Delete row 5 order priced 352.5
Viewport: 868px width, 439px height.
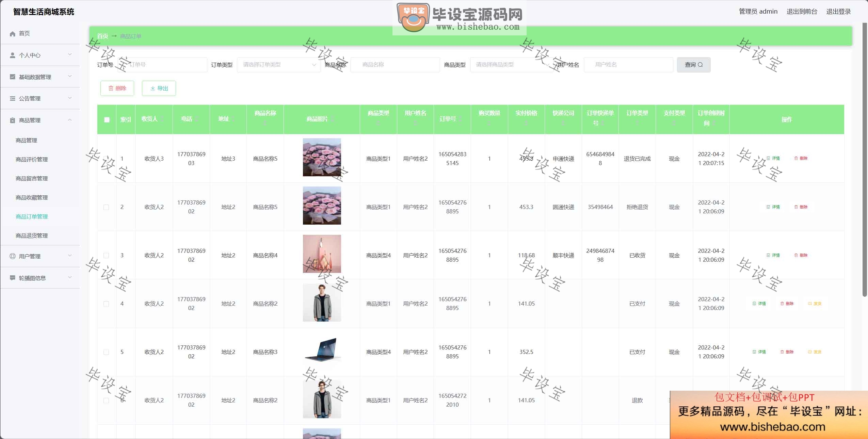click(787, 352)
